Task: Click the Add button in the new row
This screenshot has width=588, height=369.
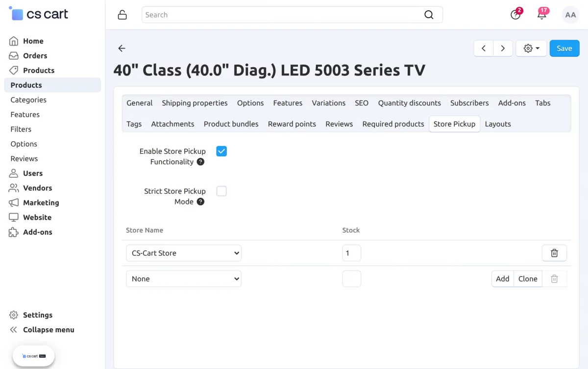Action: click(503, 278)
